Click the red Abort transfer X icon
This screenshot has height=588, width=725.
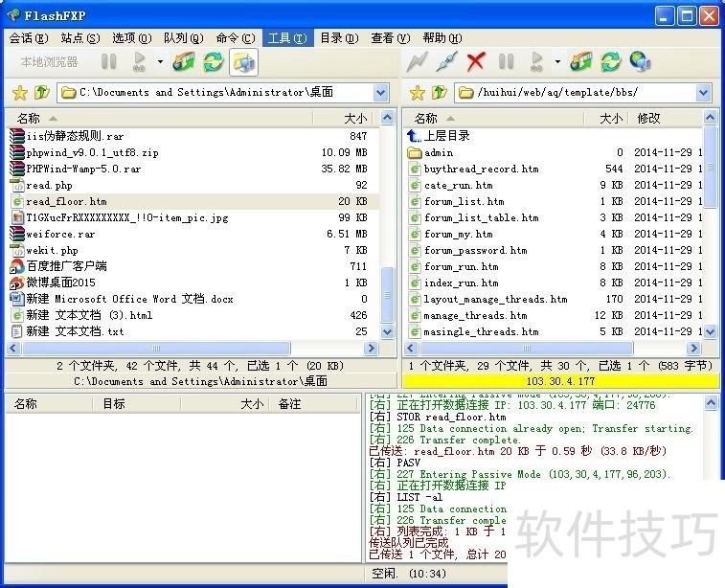pyautogui.click(x=476, y=62)
